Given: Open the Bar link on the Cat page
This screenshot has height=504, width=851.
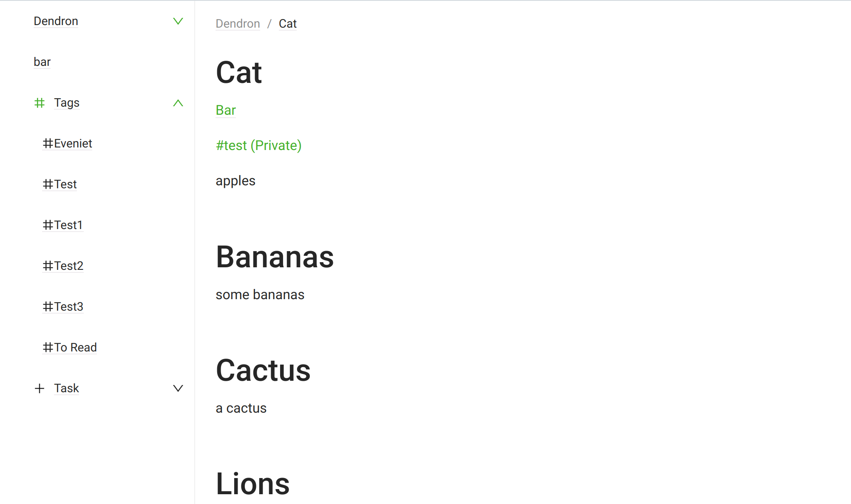Looking at the screenshot, I should click(x=225, y=110).
